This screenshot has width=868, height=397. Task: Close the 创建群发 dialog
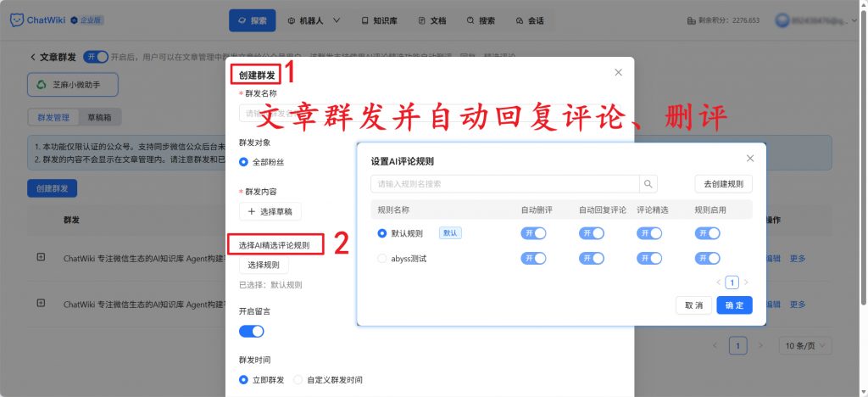(x=618, y=73)
